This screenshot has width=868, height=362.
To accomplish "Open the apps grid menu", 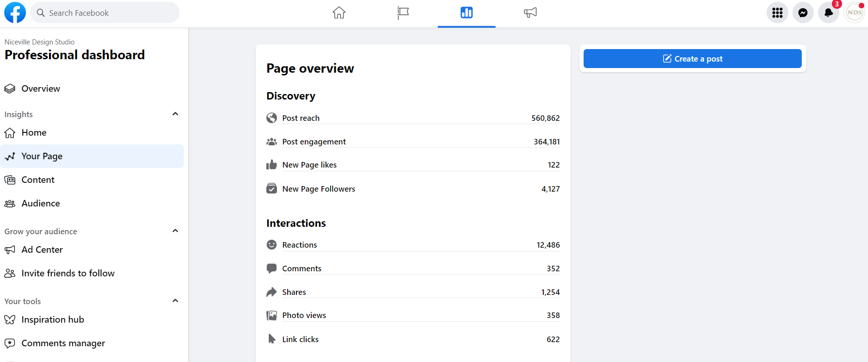I will click(x=777, y=12).
